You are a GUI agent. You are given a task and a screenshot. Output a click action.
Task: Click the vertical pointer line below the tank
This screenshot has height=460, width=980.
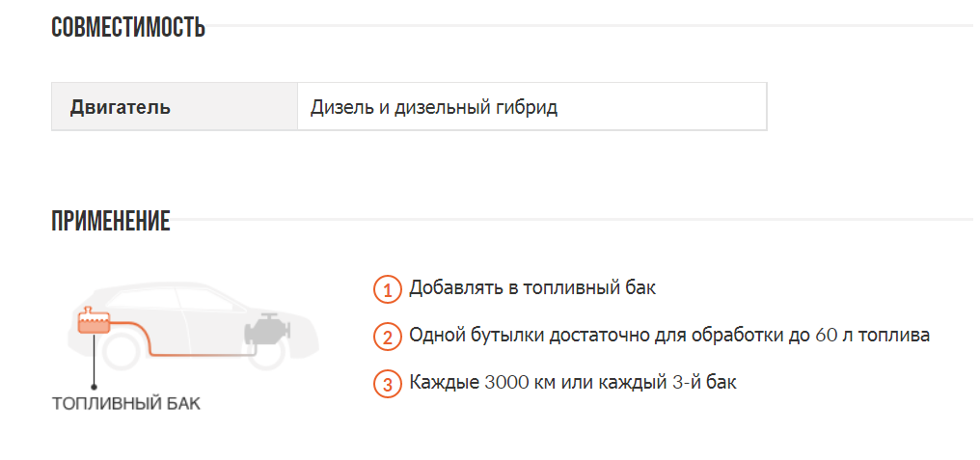click(94, 362)
